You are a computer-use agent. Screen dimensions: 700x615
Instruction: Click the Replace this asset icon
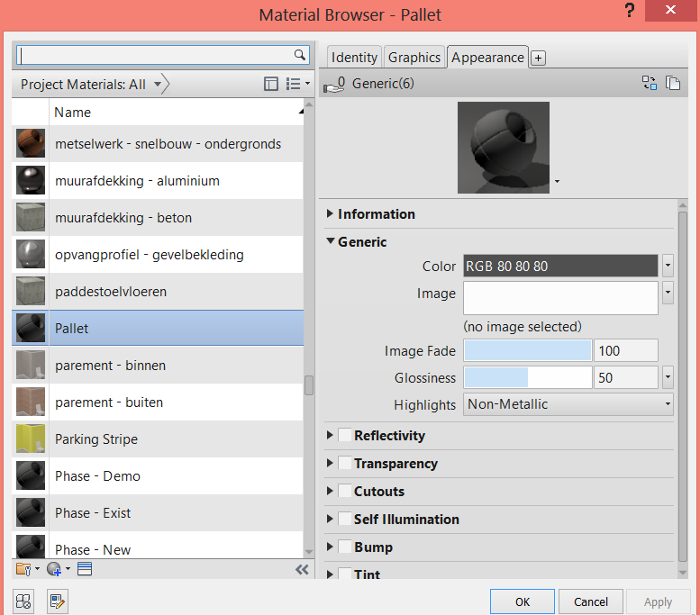649,84
